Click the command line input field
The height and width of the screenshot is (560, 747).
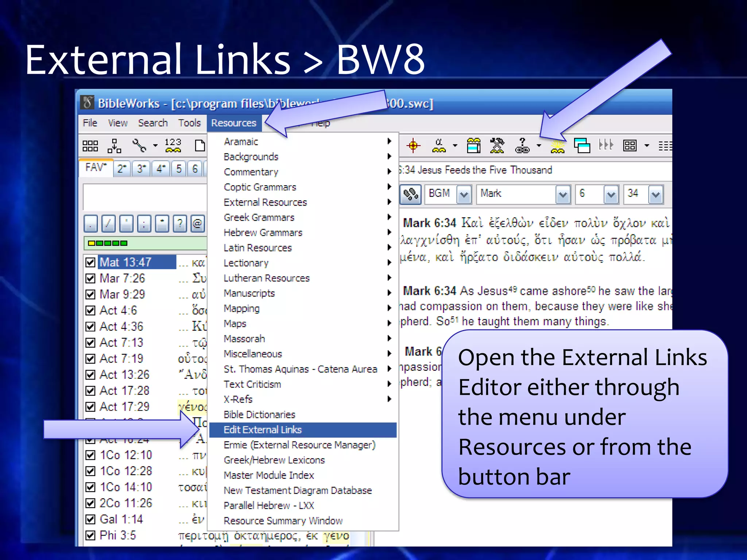(x=145, y=197)
